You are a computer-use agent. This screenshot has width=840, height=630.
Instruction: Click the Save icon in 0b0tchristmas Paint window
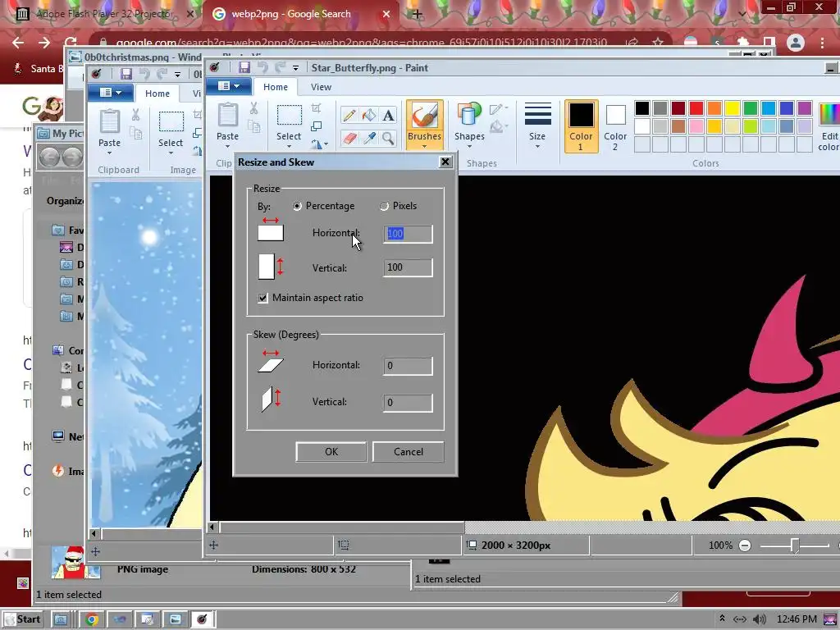pyautogui.click(x=126, y=74)
